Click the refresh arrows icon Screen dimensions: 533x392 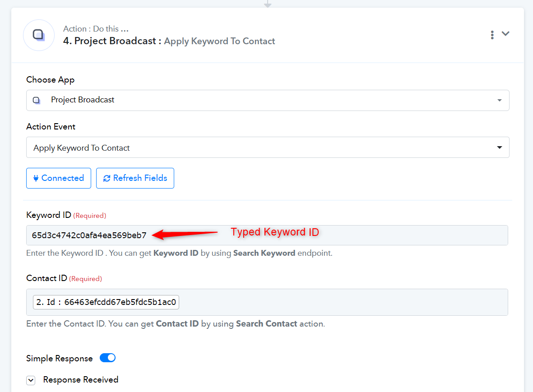coord(107,178)
